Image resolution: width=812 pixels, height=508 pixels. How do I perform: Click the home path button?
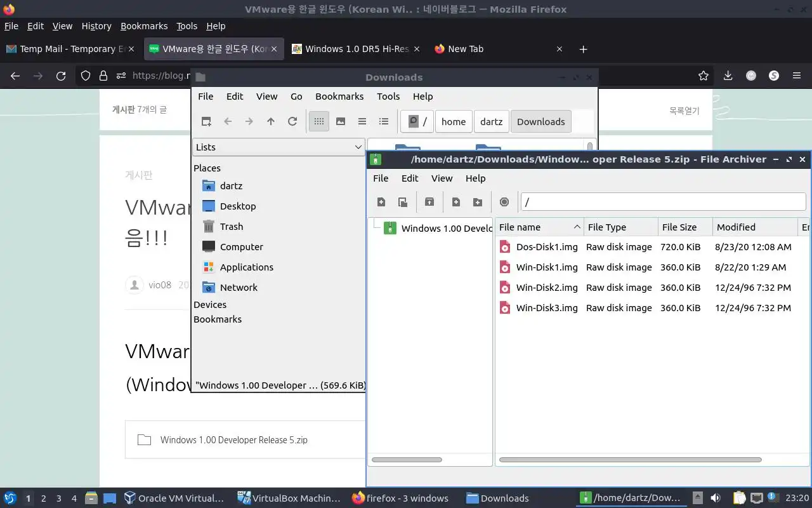[x=454, y=121]
